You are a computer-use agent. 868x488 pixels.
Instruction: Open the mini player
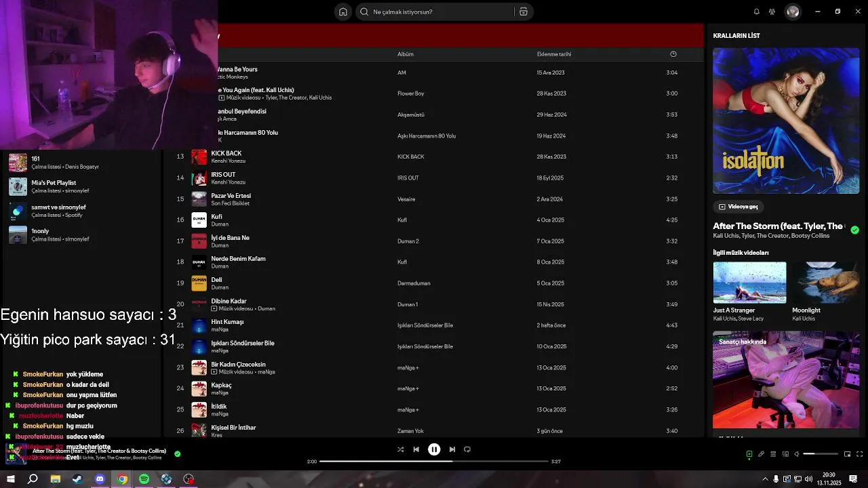pyautogui.click(x=847, y=454)
